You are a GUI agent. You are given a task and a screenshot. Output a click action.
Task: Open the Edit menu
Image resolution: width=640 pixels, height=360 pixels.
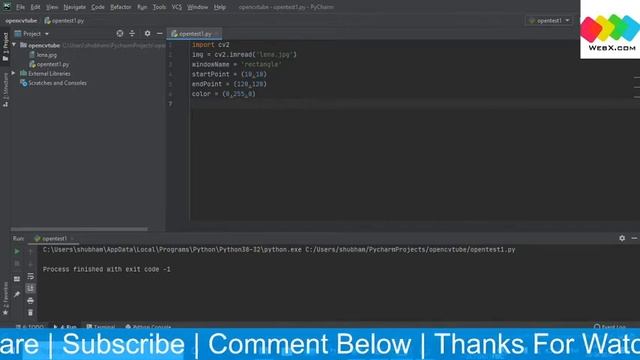pos(36,7)
